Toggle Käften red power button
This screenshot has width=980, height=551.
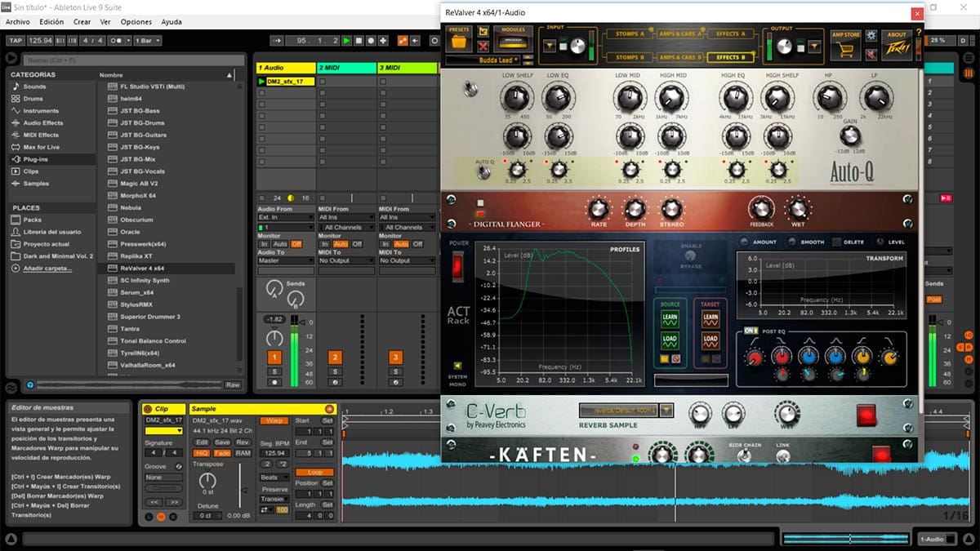(x=881, y=453)
